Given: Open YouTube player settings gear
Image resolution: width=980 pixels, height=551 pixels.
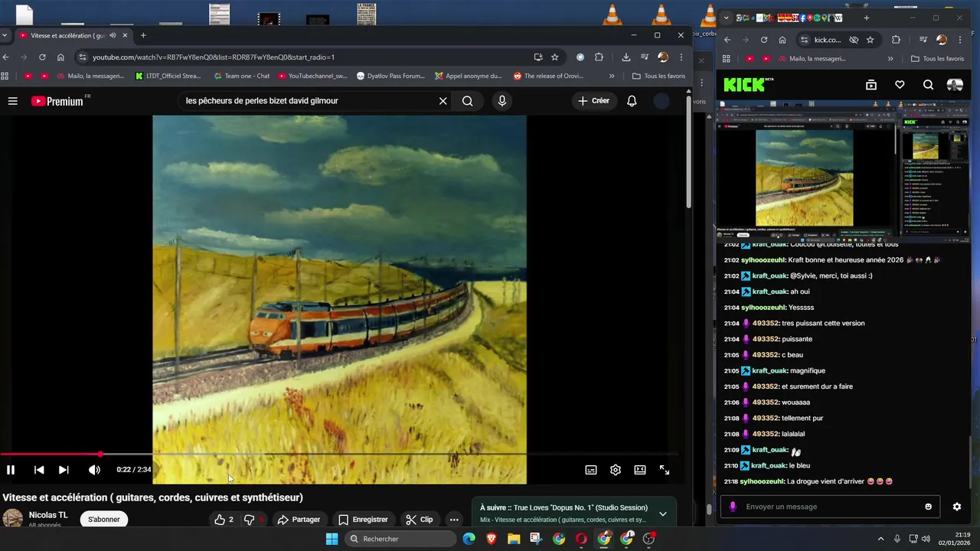Looking at the screenshot, I should click(x=616, y=470).
